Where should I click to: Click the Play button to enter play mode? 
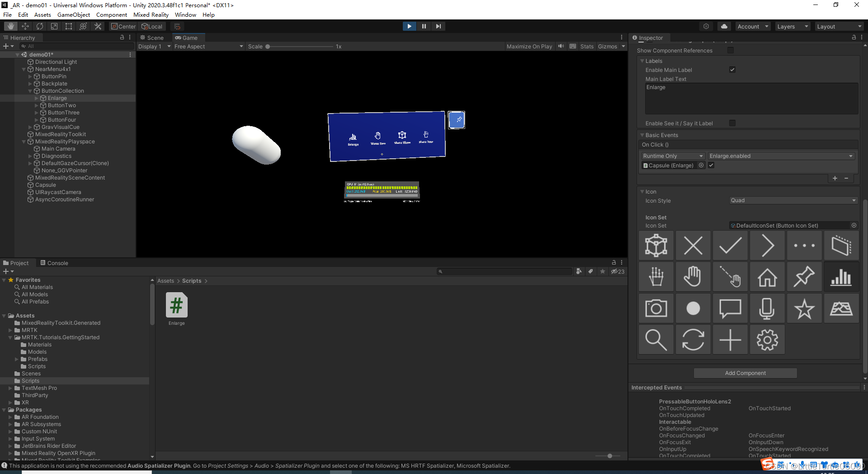[409, 26]
